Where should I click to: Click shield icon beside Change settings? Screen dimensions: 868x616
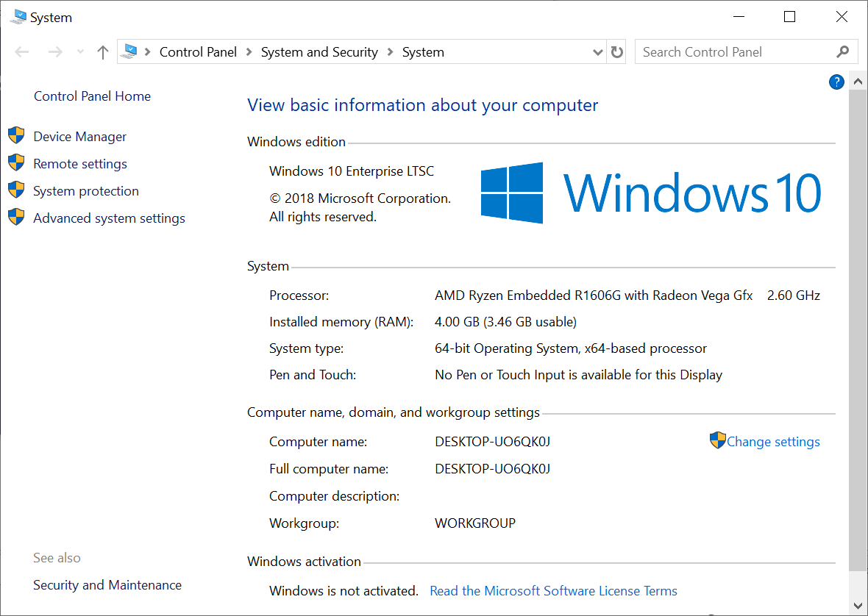click(717, 440)
